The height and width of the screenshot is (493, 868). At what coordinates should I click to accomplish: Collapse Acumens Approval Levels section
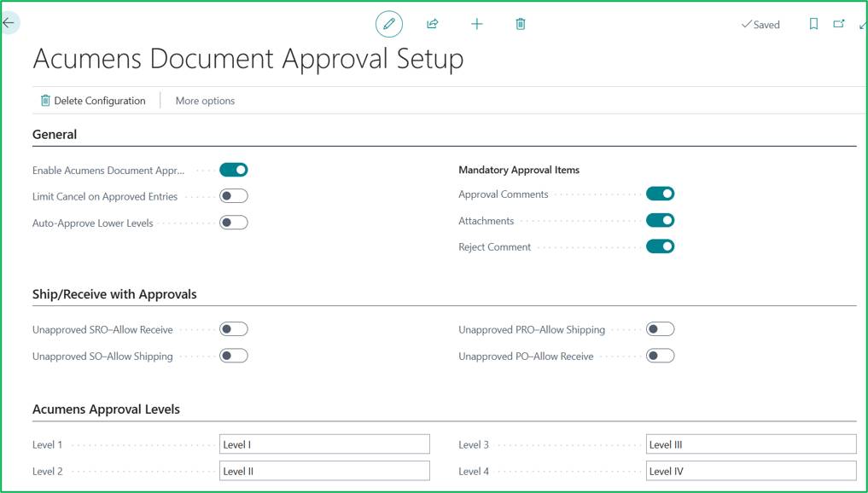coord(107,409)
